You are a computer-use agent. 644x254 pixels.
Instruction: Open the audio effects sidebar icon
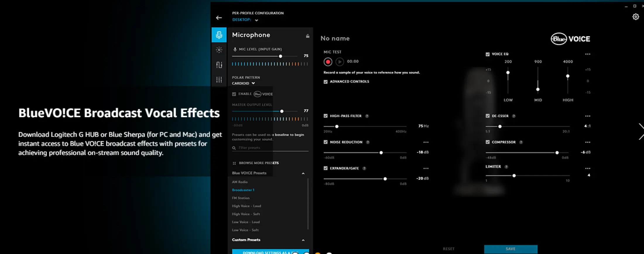(x=219, y=65)
